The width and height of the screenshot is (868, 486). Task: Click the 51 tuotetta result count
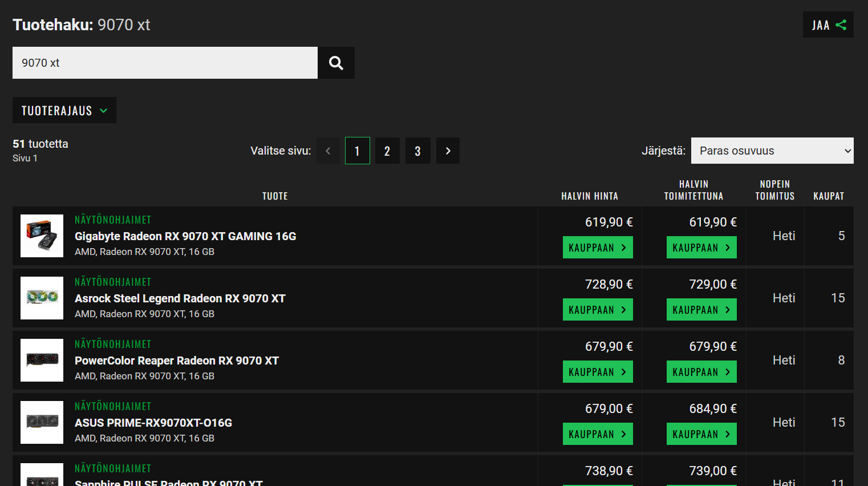click(x=40, y=144)
